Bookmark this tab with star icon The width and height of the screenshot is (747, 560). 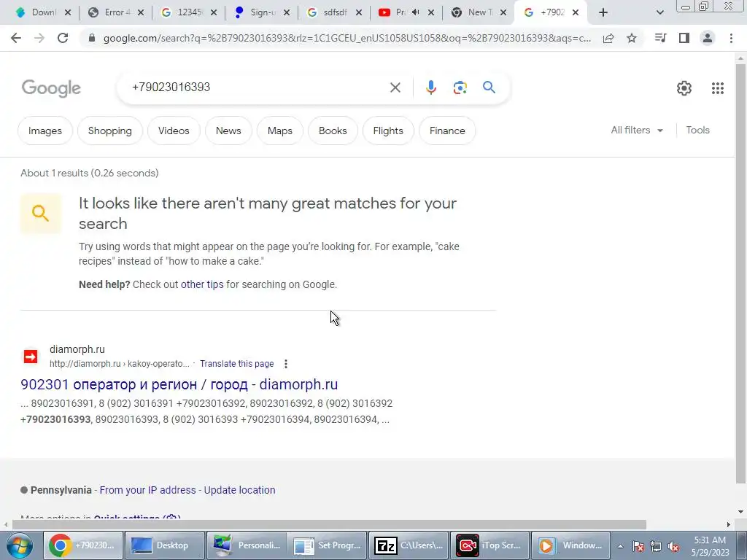[x=632, y=38]
